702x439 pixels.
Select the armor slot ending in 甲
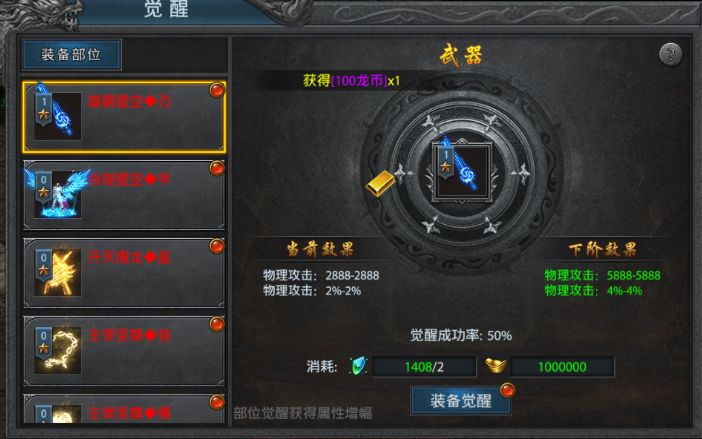coord(124,195)
